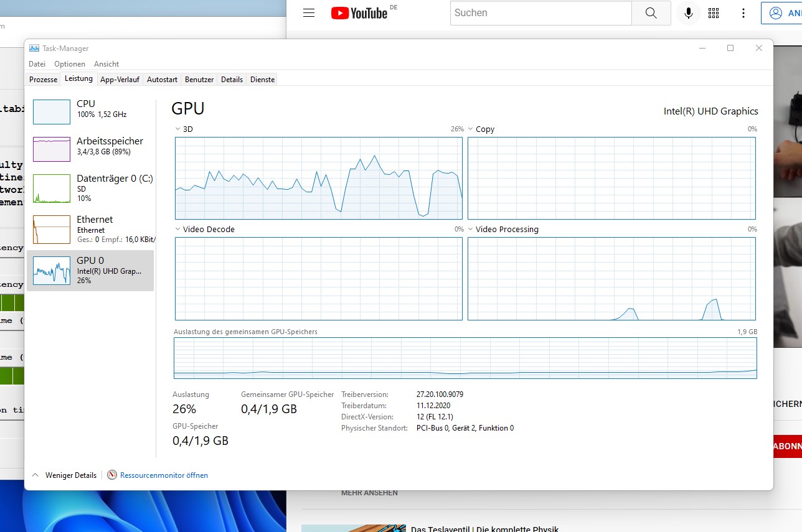Image resolution: width=802 pixels, height=532 pixels.
Task: Click the Task-Manager title bar icon
Action: point(34,49)
